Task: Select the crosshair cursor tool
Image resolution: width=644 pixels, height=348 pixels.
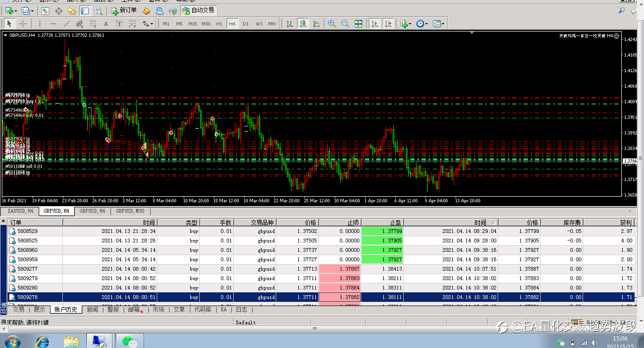Action: pos(23,24)
